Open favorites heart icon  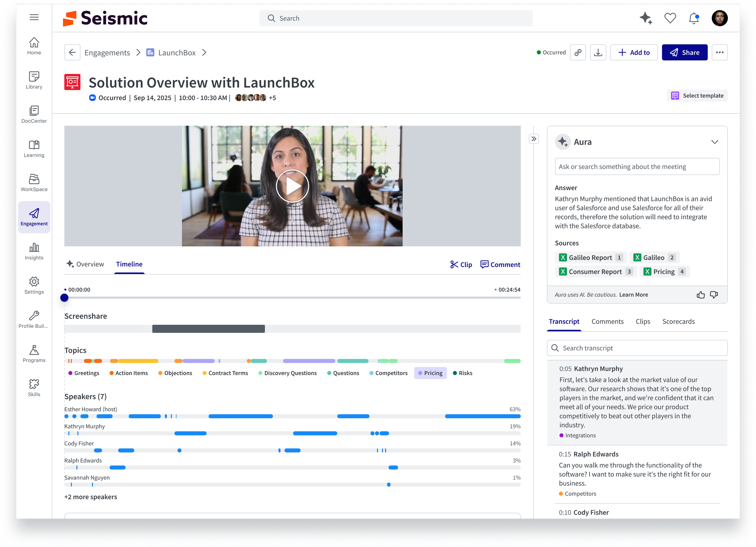pyautogui.click(x=670, y=18)
